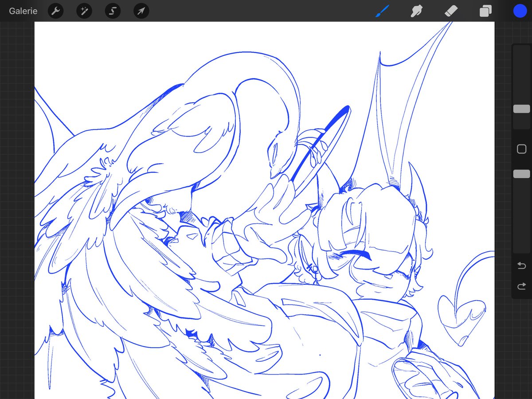
Task: Click the drawing canvas on the heart tail
Action: [462, 321]
